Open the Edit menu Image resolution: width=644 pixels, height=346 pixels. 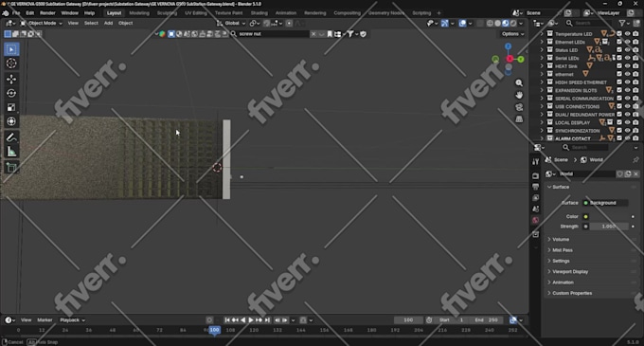[x=30, y=13]
